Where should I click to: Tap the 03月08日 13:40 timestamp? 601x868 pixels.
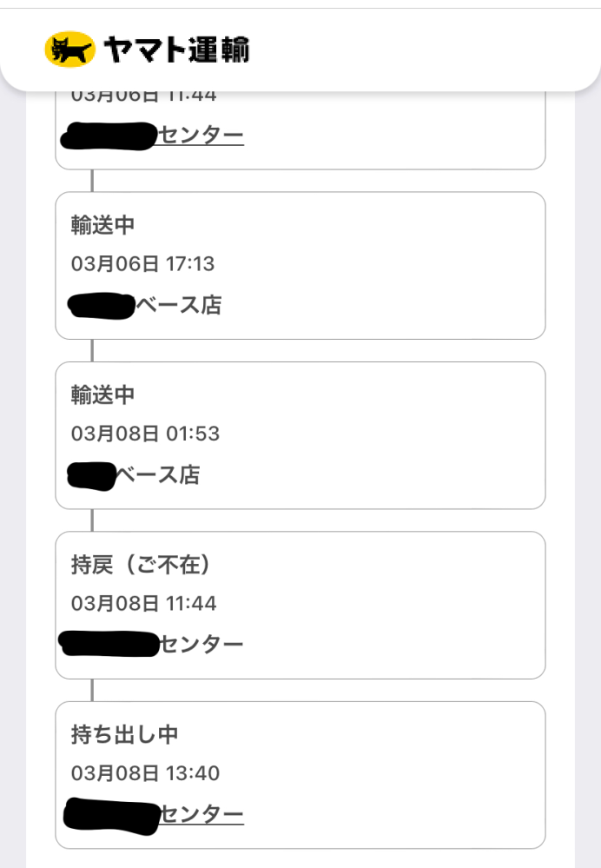coord(145,772)
